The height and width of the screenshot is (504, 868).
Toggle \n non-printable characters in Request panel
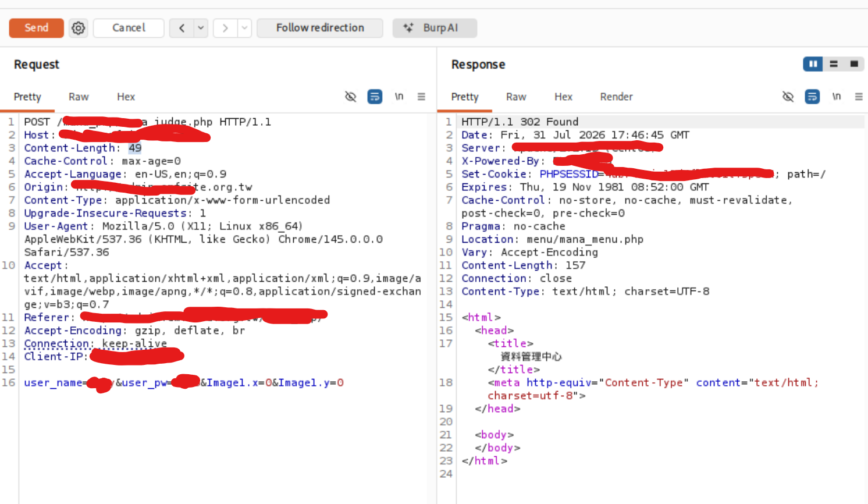click(399, 97)
